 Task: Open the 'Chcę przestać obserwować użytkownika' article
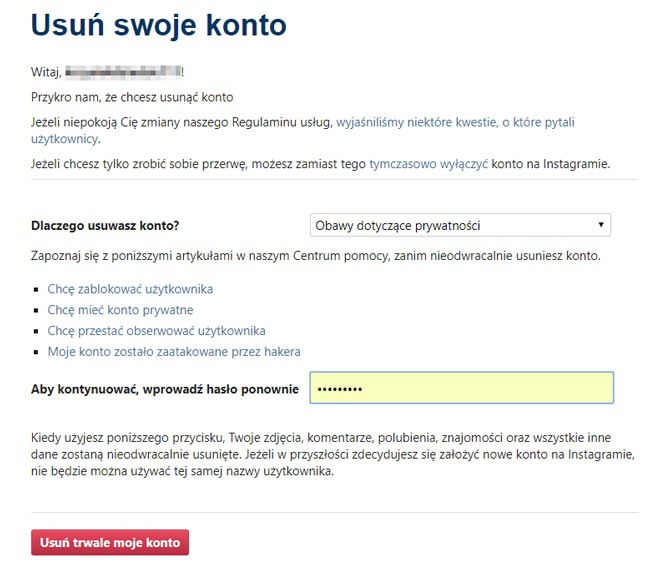[156, 330]
